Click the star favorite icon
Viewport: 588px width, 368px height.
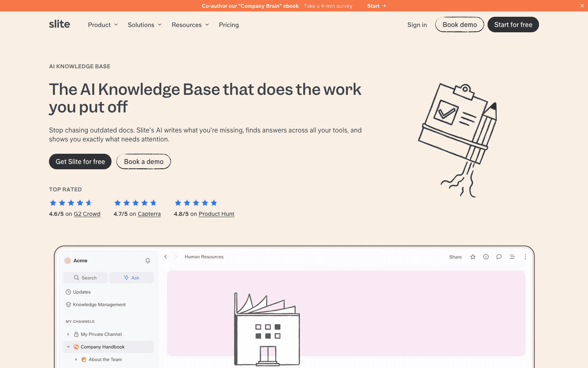(x=473, y=257)
